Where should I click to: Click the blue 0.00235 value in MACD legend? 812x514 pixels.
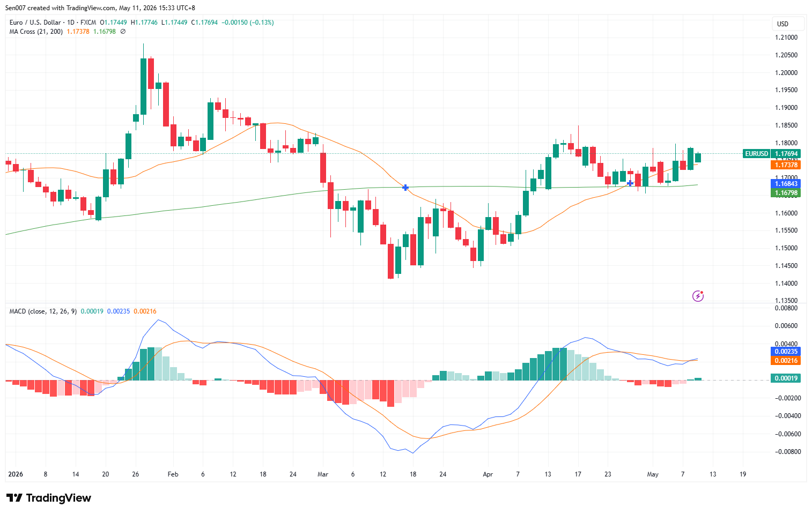click(119, 311)
